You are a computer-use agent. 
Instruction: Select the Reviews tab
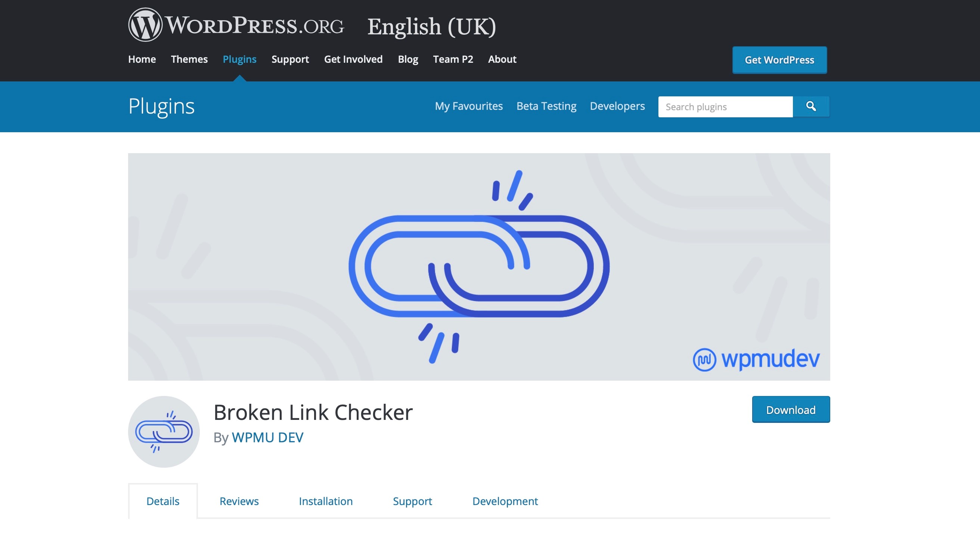tap(239, 501)
